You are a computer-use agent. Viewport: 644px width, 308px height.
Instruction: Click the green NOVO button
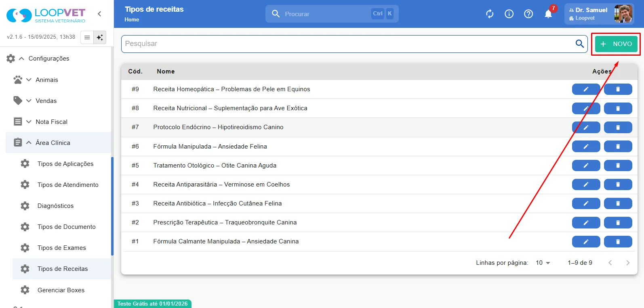coord(616,44)
